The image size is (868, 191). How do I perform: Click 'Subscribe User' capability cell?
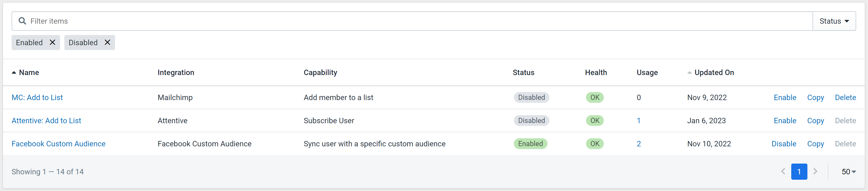(329, 121)
